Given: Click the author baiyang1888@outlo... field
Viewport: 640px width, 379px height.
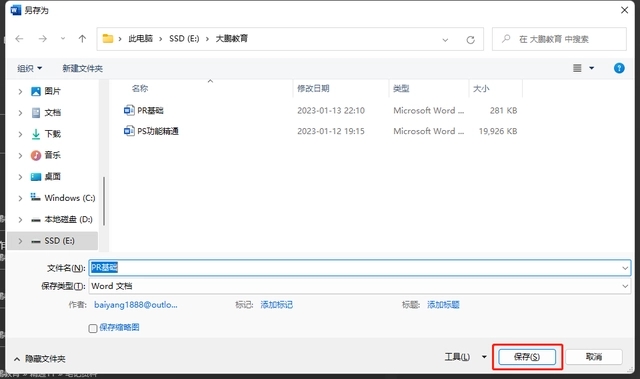Looking at the screenshot, I should click(136, 305).
